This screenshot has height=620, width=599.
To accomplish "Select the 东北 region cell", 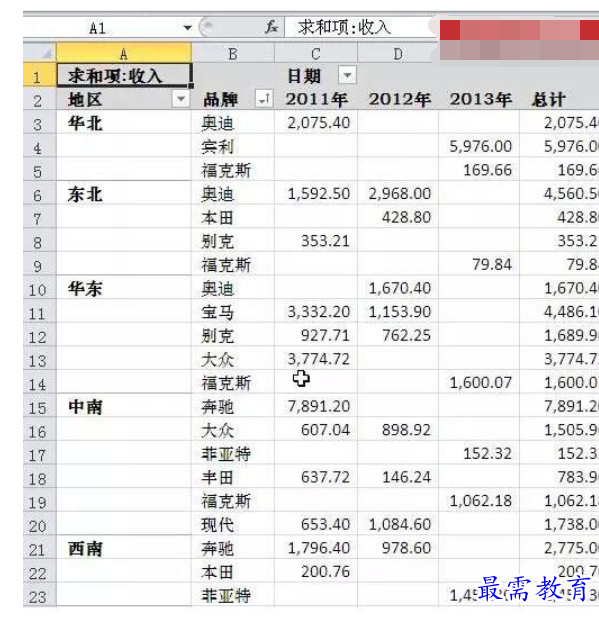I will 124,194.
